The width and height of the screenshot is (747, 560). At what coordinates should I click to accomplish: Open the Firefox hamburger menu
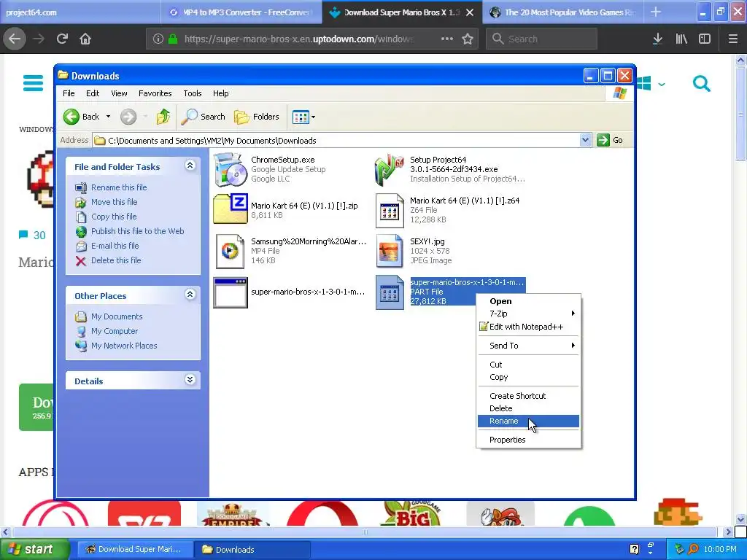point(732,39)
